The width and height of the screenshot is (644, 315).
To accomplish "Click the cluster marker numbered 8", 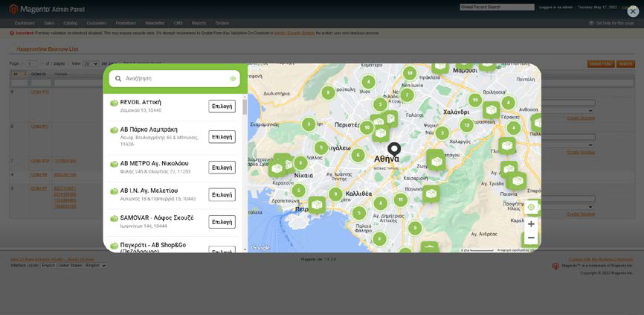I will point(328,93).
